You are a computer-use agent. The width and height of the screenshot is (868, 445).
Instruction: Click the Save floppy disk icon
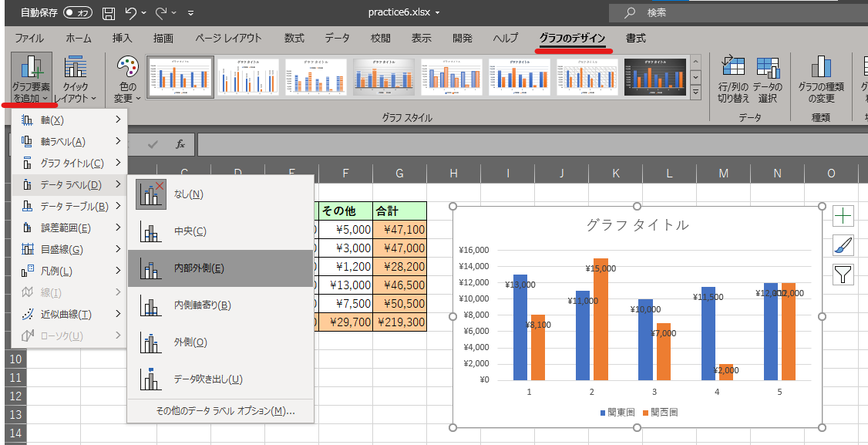(x=109, y=12)
